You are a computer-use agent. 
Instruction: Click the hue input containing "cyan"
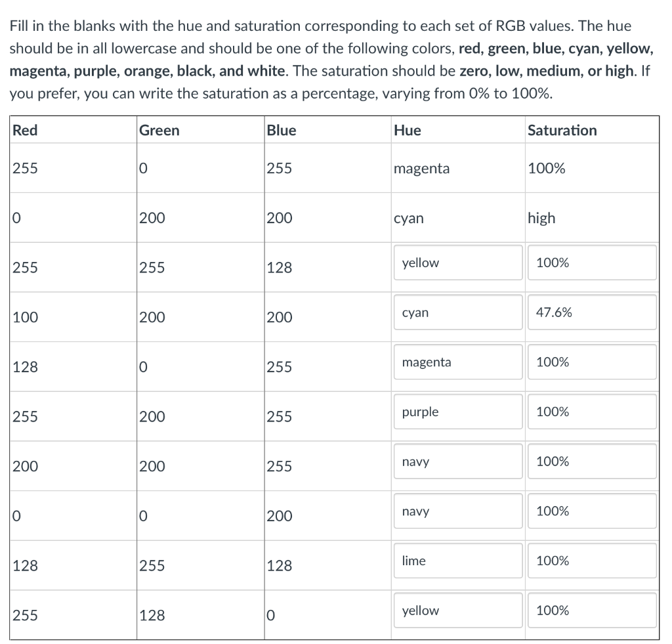click(457, 312)
